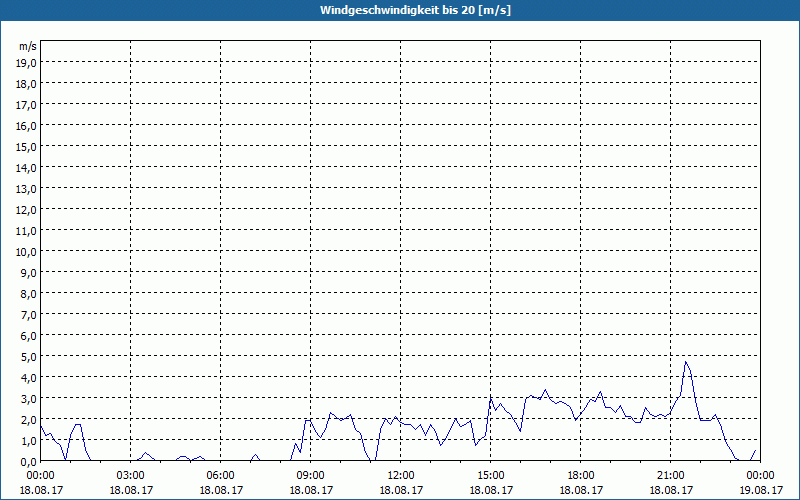This screenshot has height=500, width=800.
Task: Select the 06:00 x-axis time label
Action: pos(221,475)
